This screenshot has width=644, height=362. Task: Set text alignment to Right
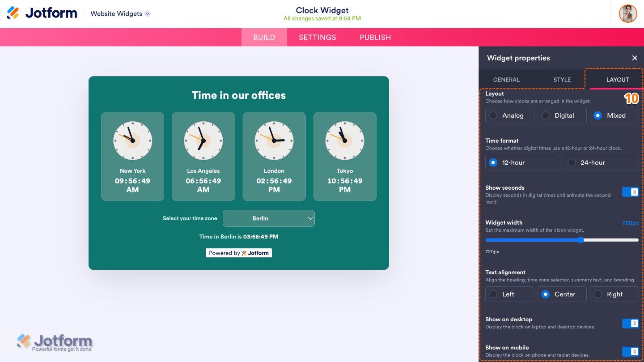click(x=614, y=294)
